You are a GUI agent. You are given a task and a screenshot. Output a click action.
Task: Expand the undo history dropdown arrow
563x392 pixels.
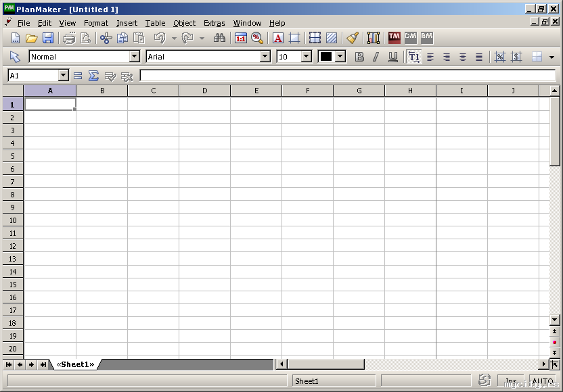174,38
